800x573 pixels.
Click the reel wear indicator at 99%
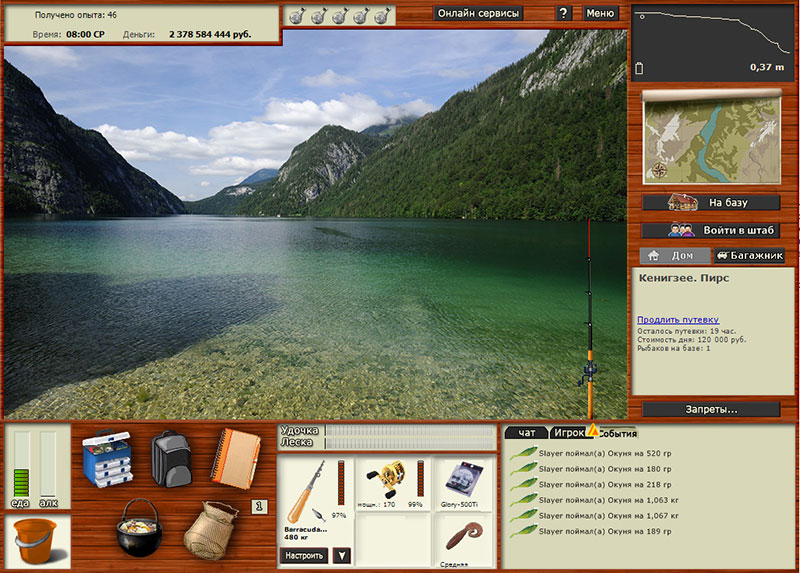[x=420, y=478]
